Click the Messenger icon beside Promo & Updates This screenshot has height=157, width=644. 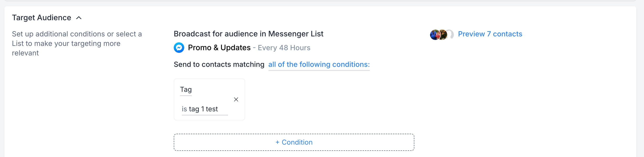coord(179,48)
